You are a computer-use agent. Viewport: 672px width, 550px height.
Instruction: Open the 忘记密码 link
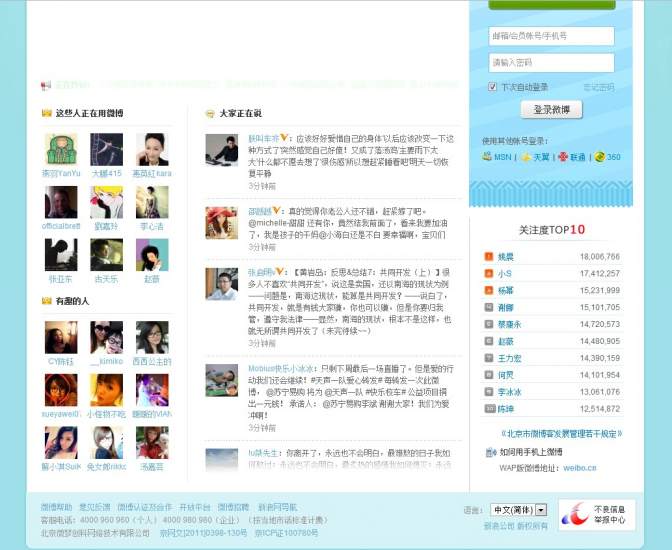tap(599, 87)
